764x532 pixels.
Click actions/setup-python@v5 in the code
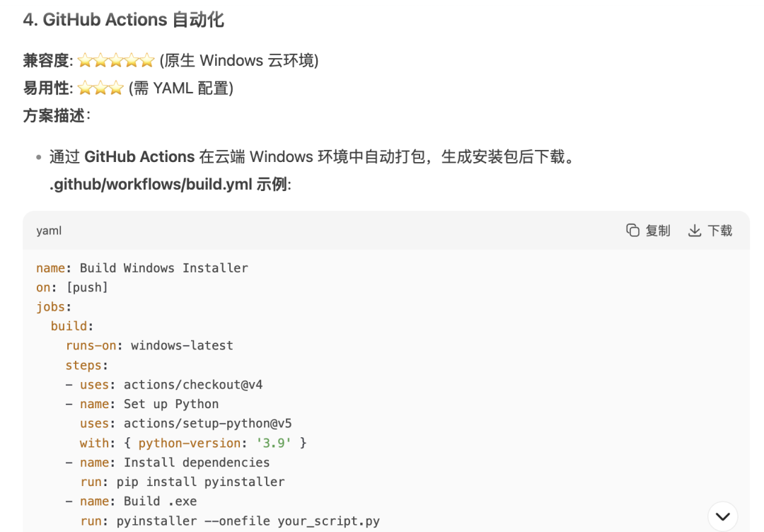pos(207,423)
